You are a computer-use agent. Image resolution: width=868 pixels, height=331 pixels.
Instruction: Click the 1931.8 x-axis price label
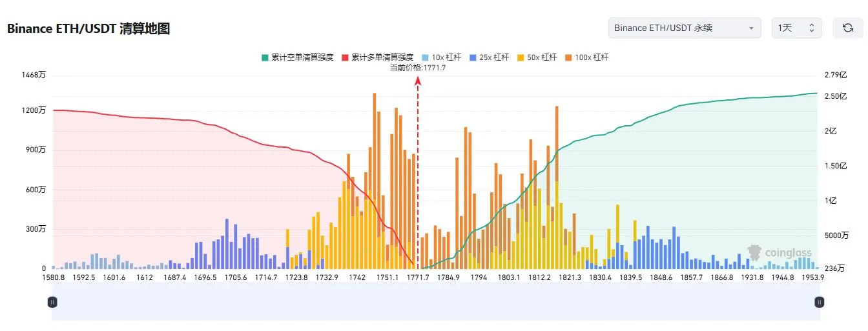(752, 277)
